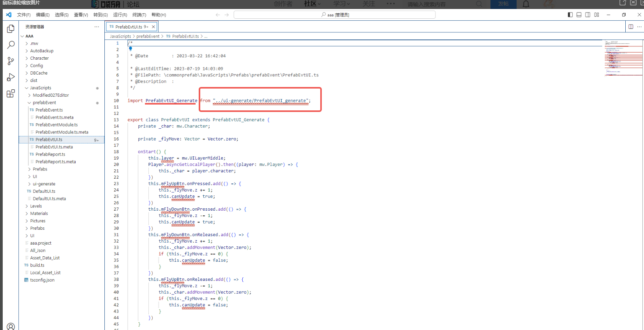Open the 文件(F) menu

click(24, 15)
